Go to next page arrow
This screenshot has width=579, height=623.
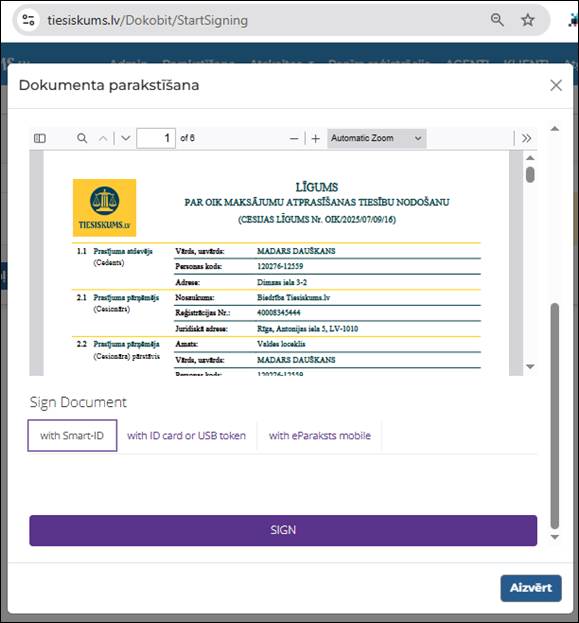pos(126,138)
